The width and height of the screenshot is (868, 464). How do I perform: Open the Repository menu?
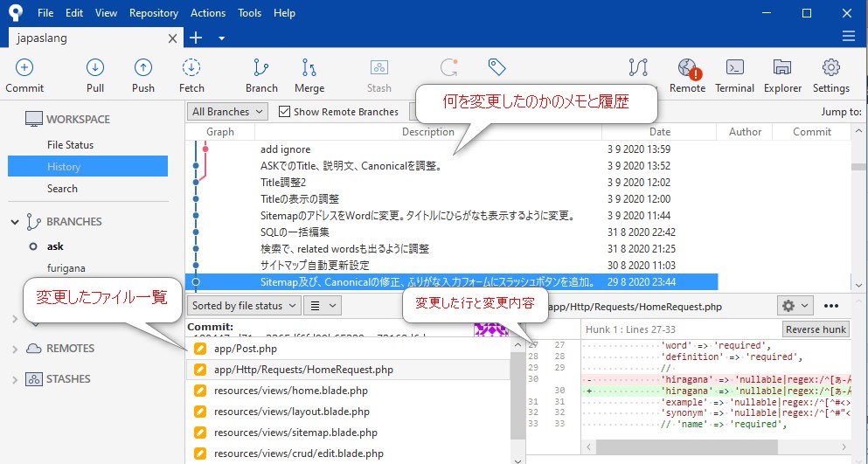pyautogui.click(x=153, y=13)
